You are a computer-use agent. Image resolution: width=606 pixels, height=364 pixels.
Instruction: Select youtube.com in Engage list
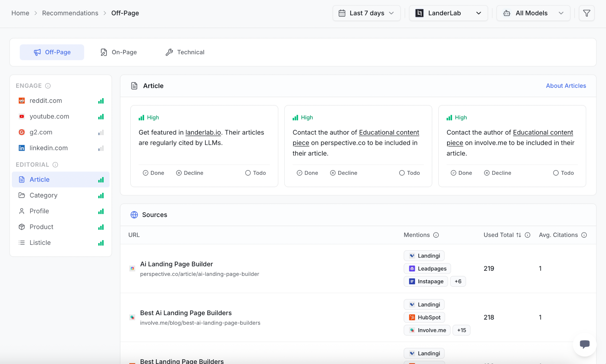point(61,117)
